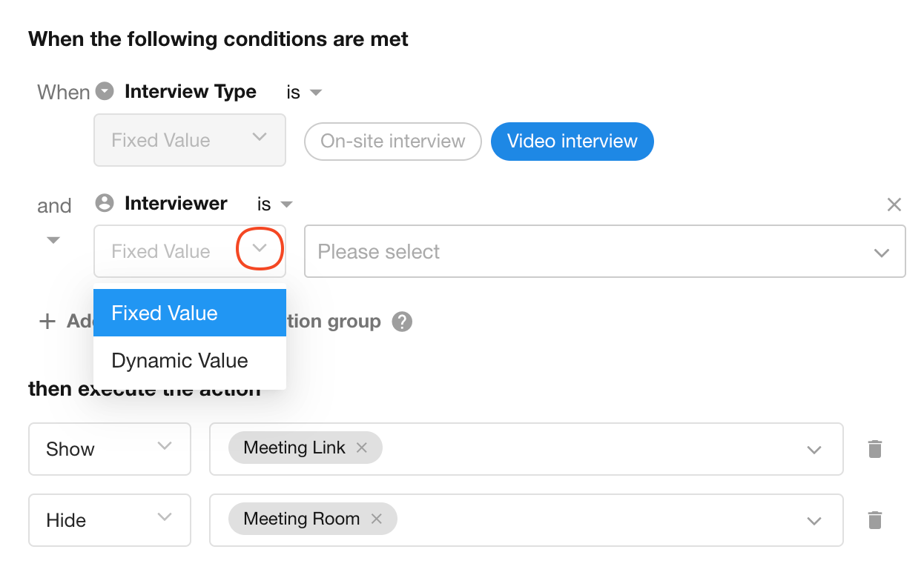This screenshot has height=575, width=924.
Task: Delete the Hide Meeting Room action
Action: click(x=875, y=520)
